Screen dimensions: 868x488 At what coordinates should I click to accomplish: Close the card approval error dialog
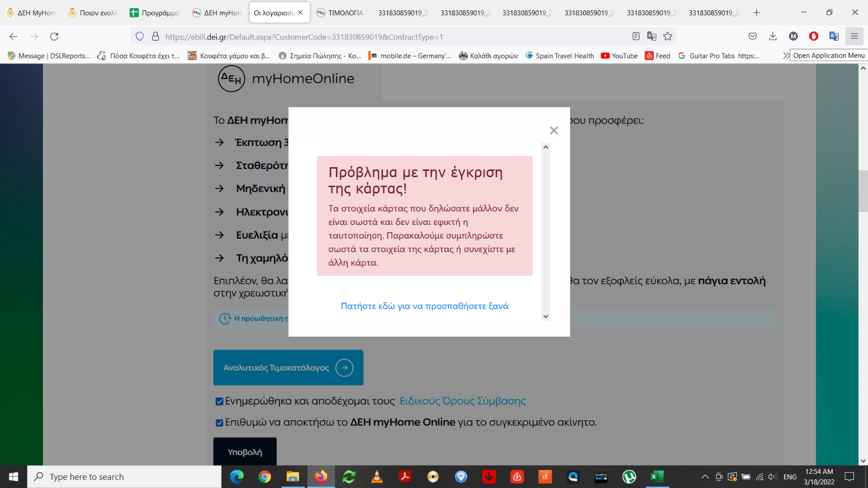click(553, 130)
